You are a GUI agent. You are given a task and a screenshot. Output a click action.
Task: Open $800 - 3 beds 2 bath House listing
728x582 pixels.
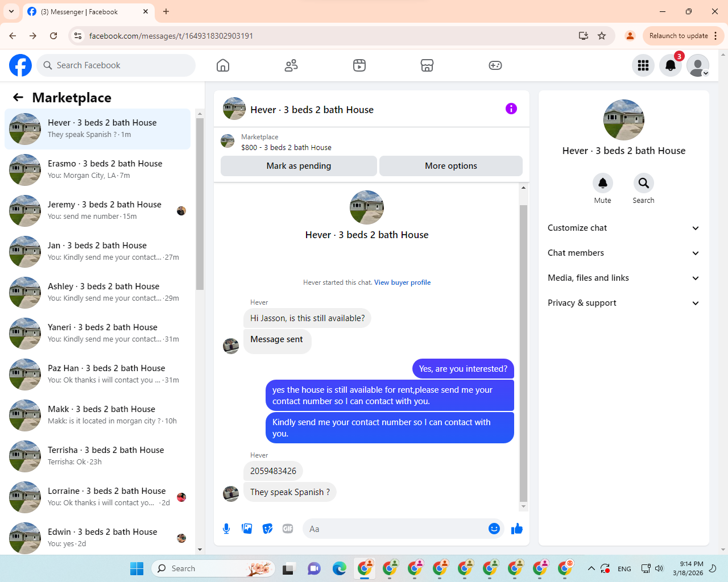tap(286, 147)
